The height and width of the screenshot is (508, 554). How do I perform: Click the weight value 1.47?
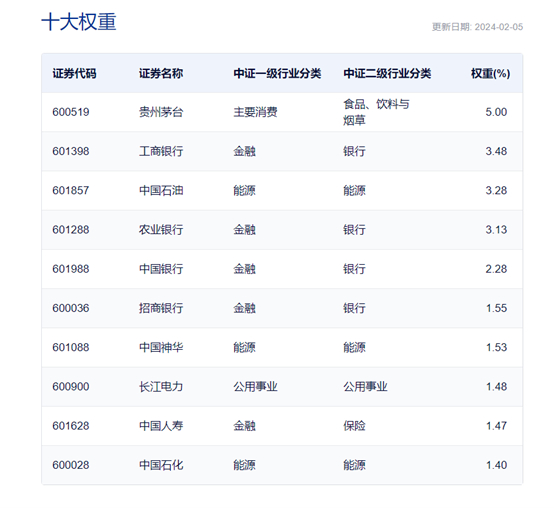tap(496, 426)
